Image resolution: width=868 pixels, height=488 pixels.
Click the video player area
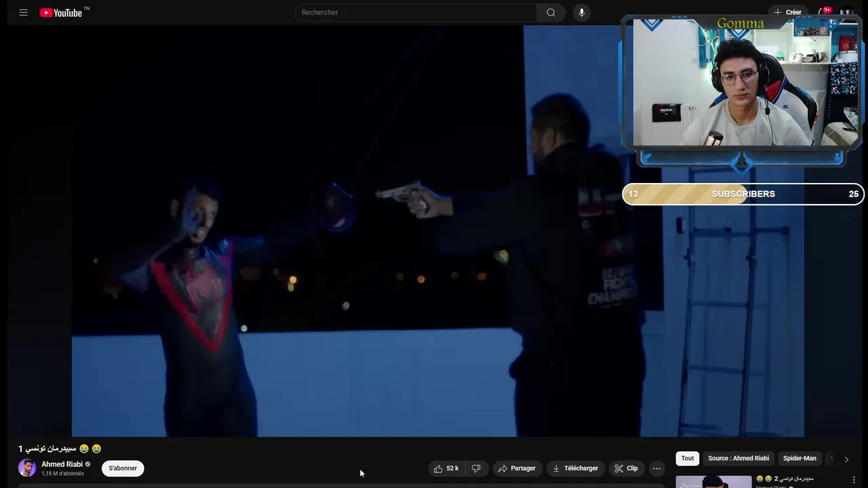(437, 231)
